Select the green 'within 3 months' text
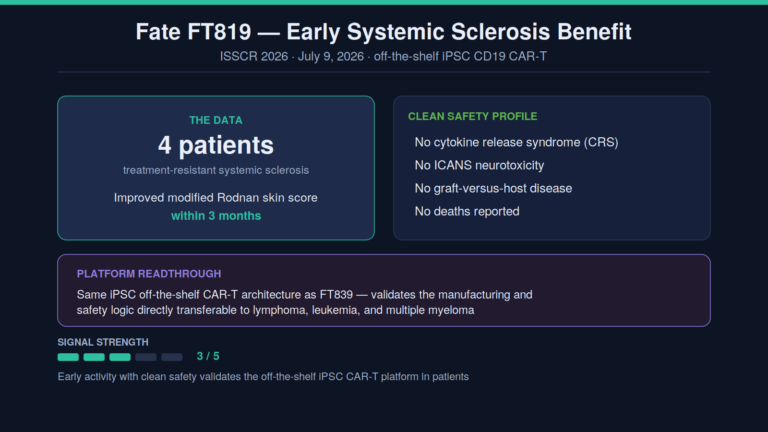Image resolution: width=768 pixels, height=432 pixels. tap(216, 216)
